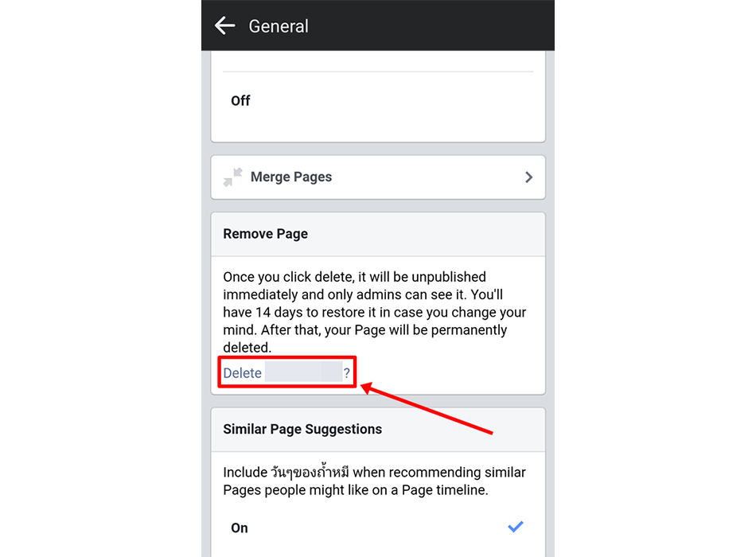The height and width of the screenshot is (557, 756).
Task: Click the Thai page name in suggestions text
Action: (310, 472)
